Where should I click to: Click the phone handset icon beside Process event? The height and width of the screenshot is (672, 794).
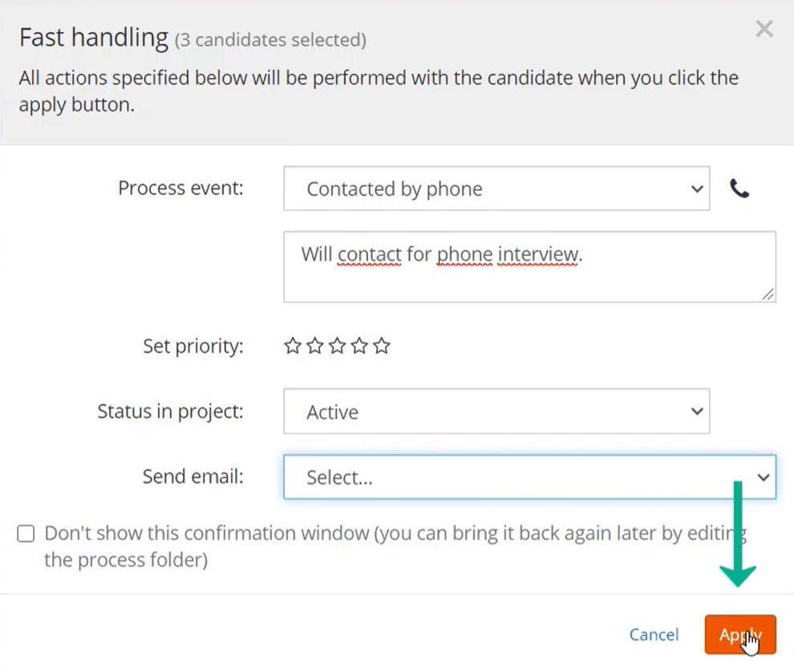pyautogui.click(x=739, y=189)
